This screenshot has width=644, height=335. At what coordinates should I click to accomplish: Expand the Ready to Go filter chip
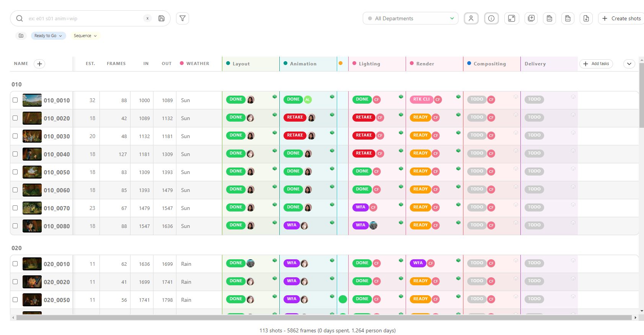pos(48,36)
